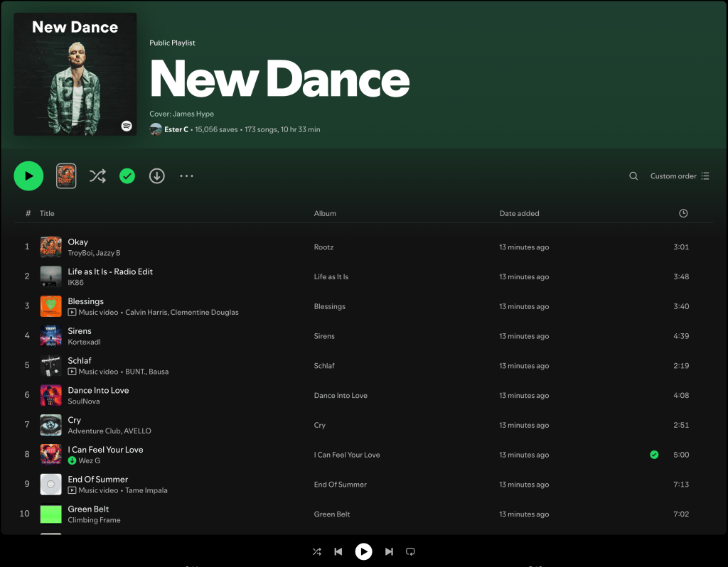This screenshot has height=567, width=728.
Task: Select Life as It Is - Radio Edit
Action: tap(110, 271)
